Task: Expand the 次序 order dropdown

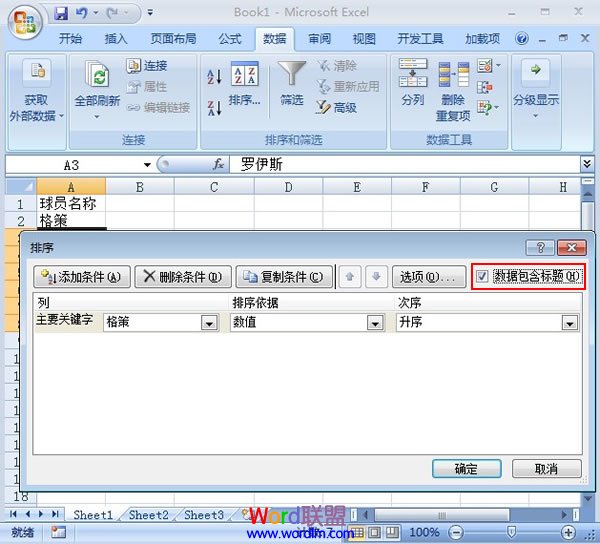Action: point(570,323)
